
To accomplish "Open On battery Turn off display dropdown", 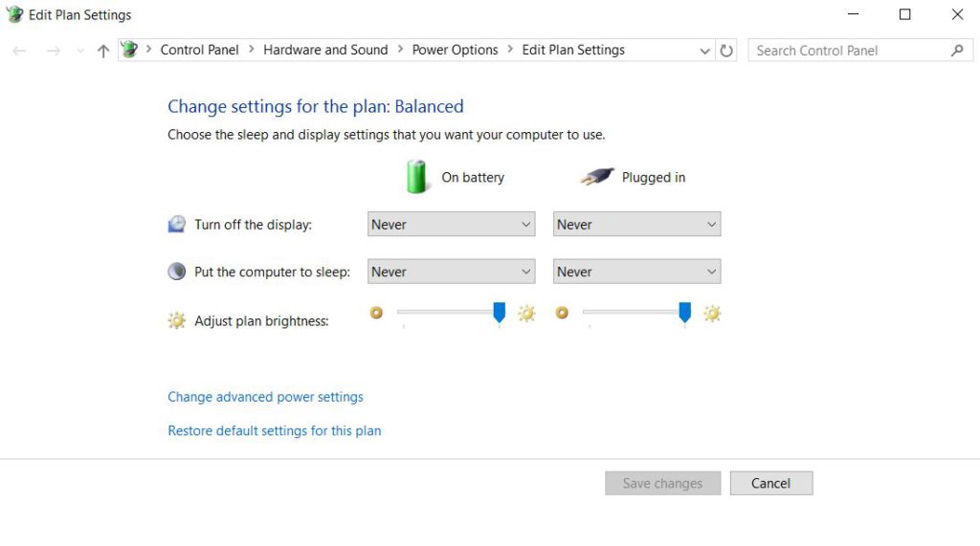I will (x=451, y=225).
